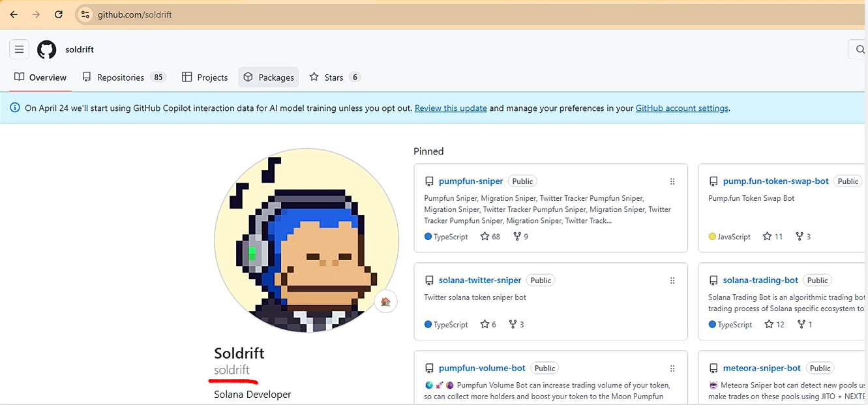The height and width of the screenshot is (405, 868).
Task: Click drag handle on pumpfun-sniper card
Action: (672, 181)
